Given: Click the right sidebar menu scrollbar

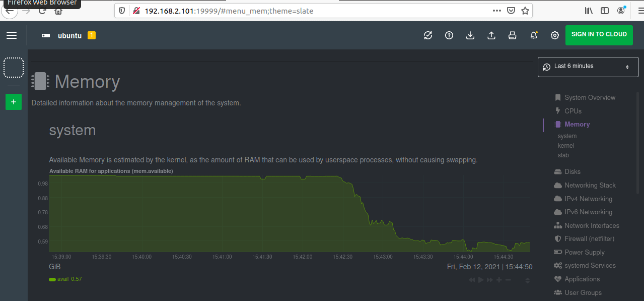Looking at the screenshot, I should (638, 141).
